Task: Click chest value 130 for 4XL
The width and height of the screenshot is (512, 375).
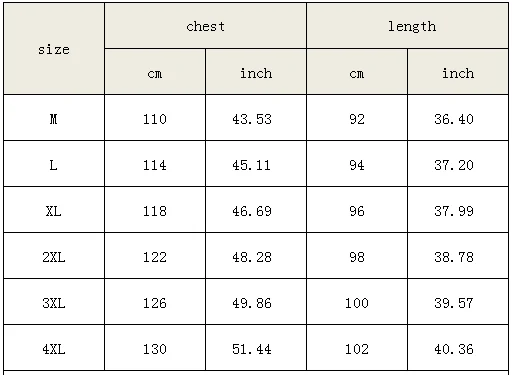Action: tap(155, 348)
